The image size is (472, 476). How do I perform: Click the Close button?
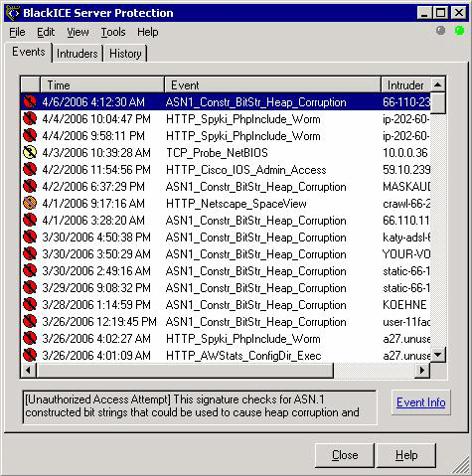click(x=345, y=455)
